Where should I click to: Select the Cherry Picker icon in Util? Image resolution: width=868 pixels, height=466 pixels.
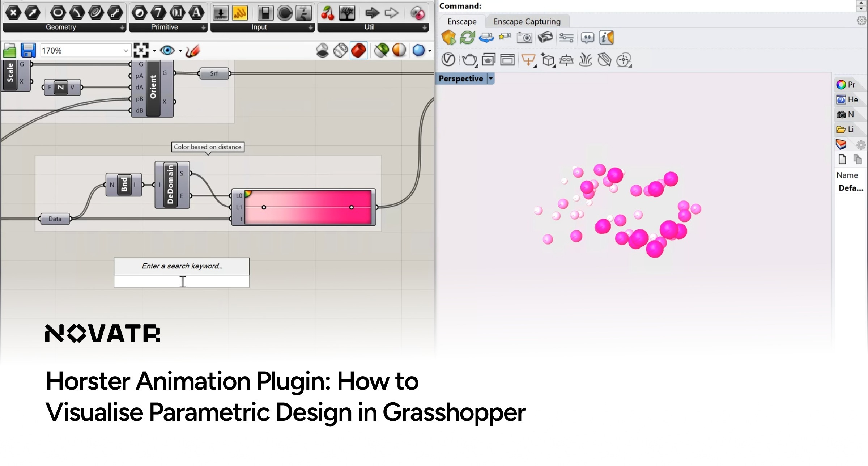click(328, 13)
